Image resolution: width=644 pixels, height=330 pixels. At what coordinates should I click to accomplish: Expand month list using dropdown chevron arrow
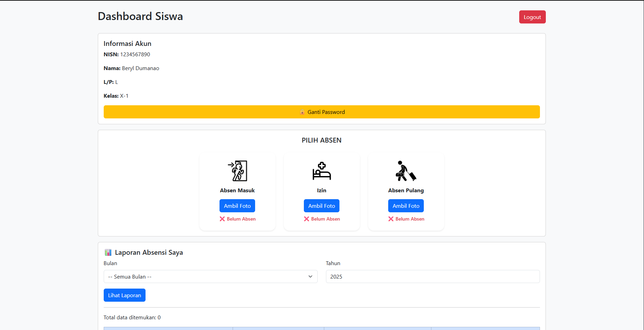pos(310,276)
